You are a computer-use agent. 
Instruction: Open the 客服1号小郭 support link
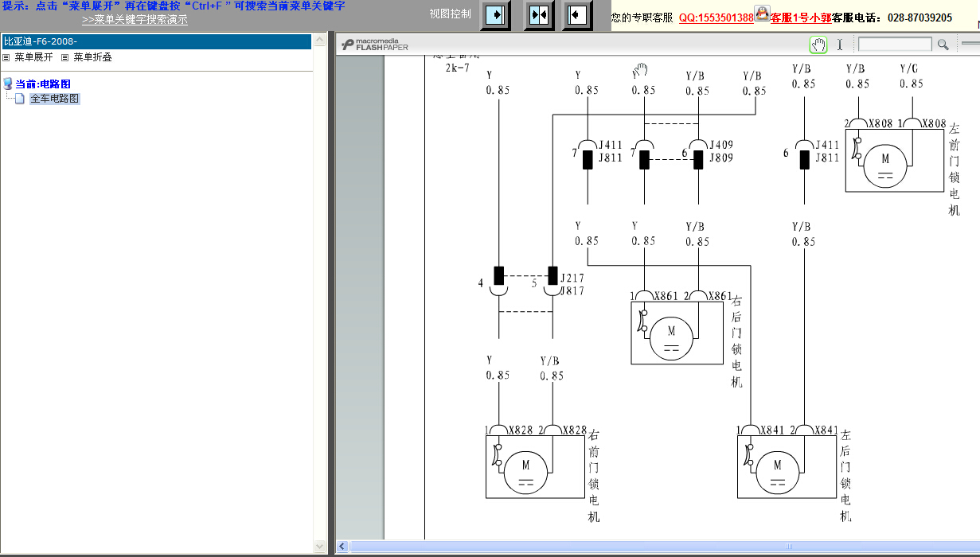pos(801,18)
